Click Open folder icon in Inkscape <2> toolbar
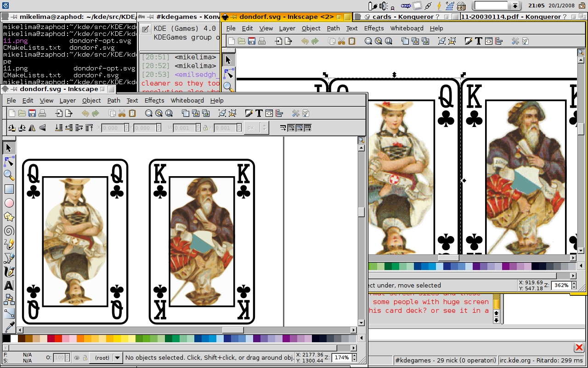The image size is (588, 368). [242, 41]
